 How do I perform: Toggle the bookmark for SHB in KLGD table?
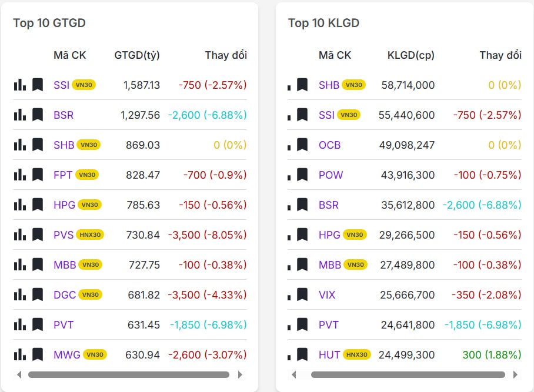click(x=302, y=85)
